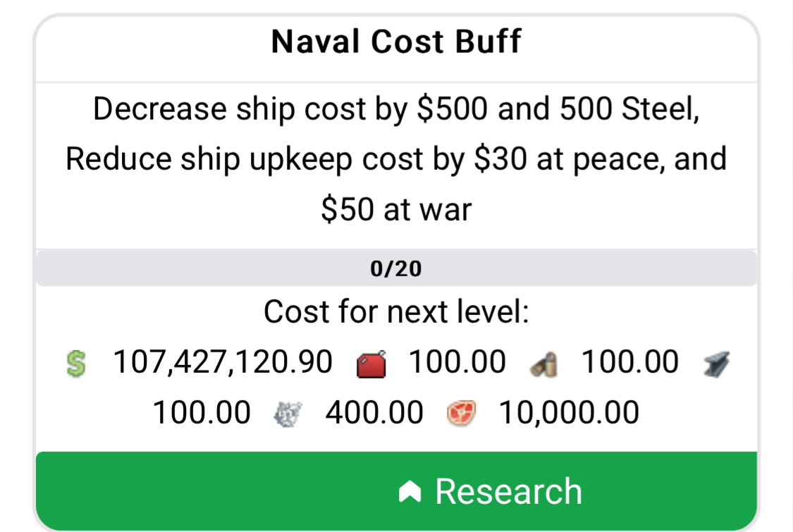The width and height of the screenshot is (793, 532).
Task: Click the red gasoline can icon
Action: (x=371, y=364)
